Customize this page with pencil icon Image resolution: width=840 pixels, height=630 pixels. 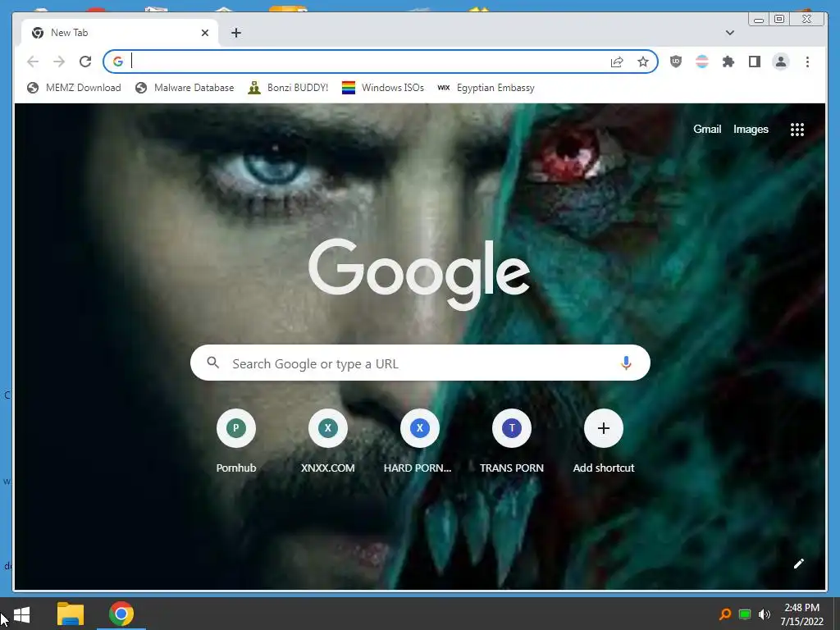(x=798, y=563)
